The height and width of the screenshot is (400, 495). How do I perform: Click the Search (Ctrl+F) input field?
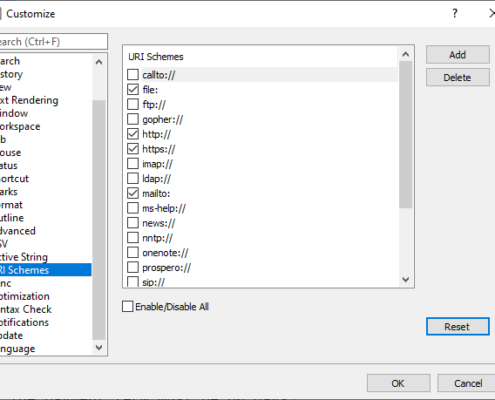(x=53, y=41)
